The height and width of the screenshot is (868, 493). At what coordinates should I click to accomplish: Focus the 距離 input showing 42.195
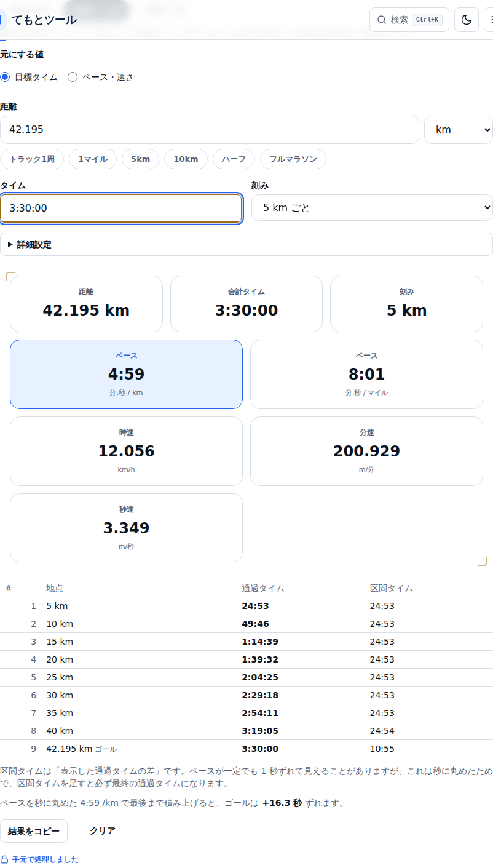tap(210, 130)
